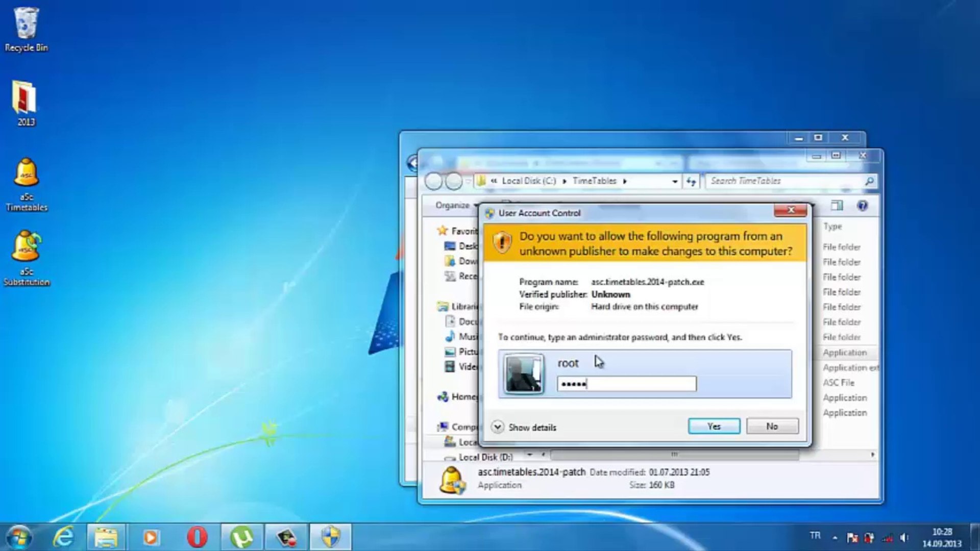Open the Opera browser taskbar icon
The width and height of the screenshot is (980, 551).
(197, 537)
